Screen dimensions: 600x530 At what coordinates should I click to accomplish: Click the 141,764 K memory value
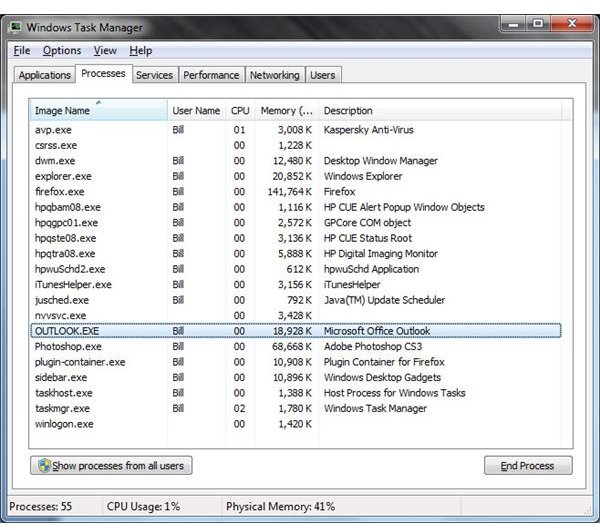coord(290,192)
